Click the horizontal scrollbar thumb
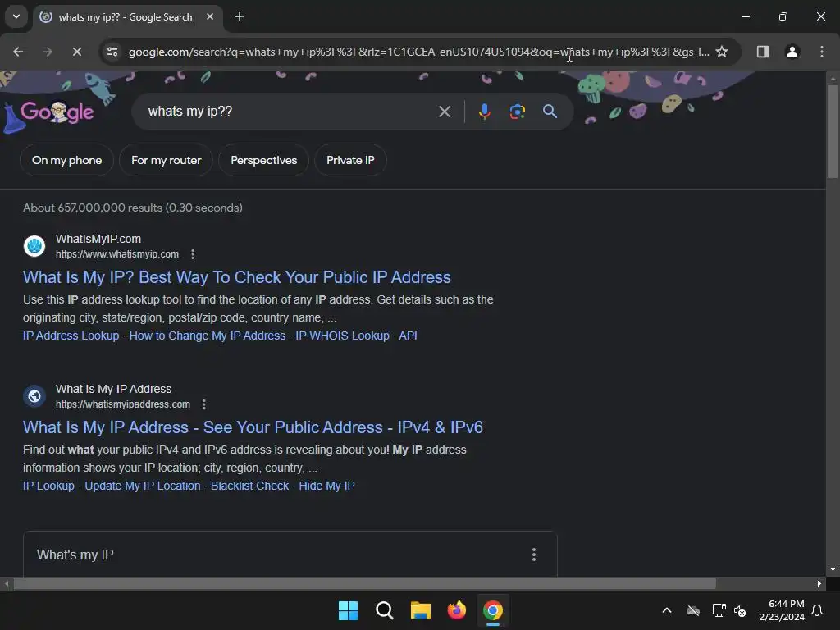 [x=365, y=583]
